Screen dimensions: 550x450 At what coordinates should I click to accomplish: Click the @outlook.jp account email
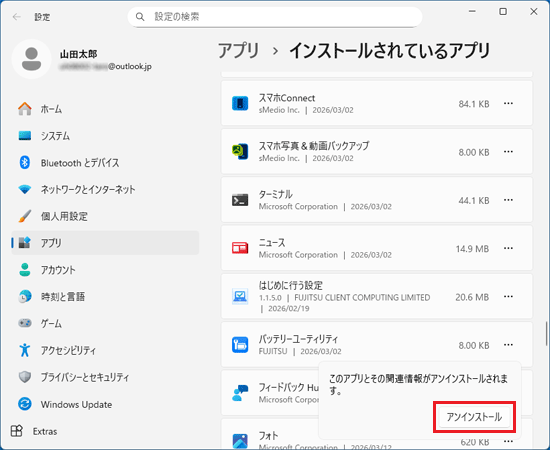106,66
